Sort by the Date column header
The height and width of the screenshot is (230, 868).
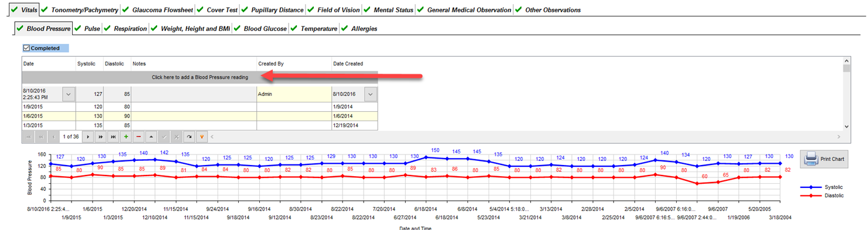click(x=49, y=63)
